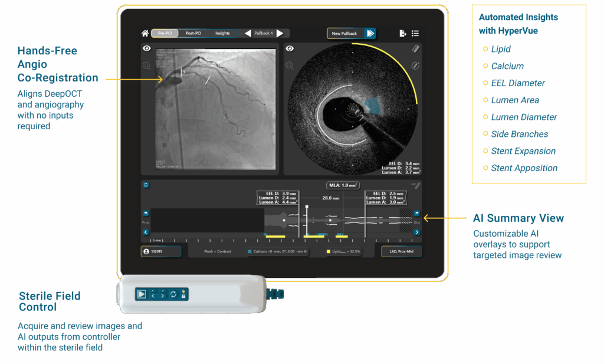Screen dimensions: 604x364
Task: Click the refresh icon in the longitudinal view
Action: [146, 185]
